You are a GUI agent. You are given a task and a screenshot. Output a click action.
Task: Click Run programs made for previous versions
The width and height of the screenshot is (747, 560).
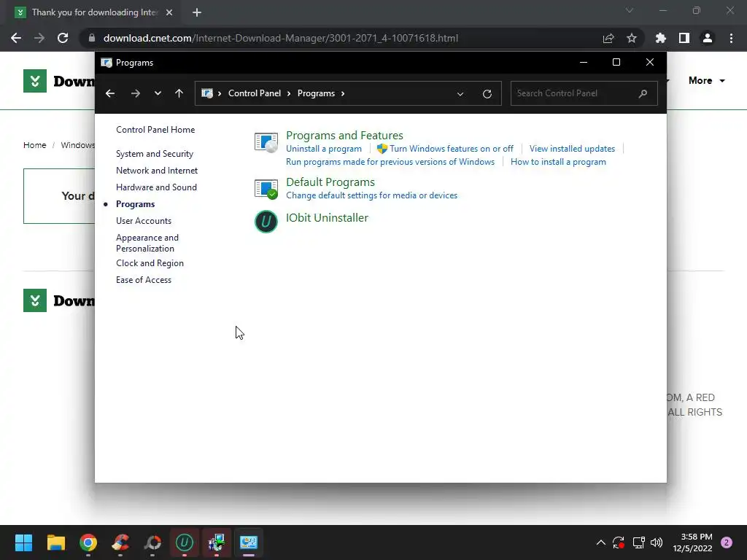point(390,162)
